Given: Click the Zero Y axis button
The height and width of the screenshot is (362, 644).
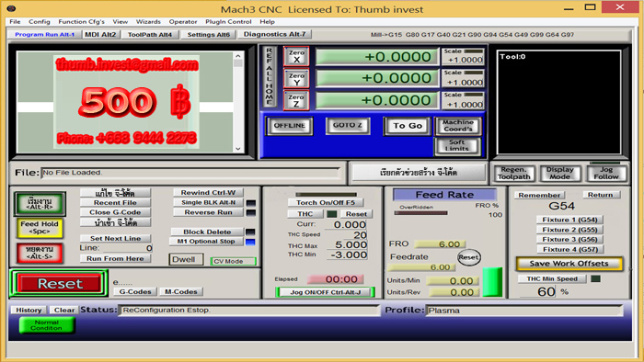Looking at the screenshot, I should click(x=296, y=78).
